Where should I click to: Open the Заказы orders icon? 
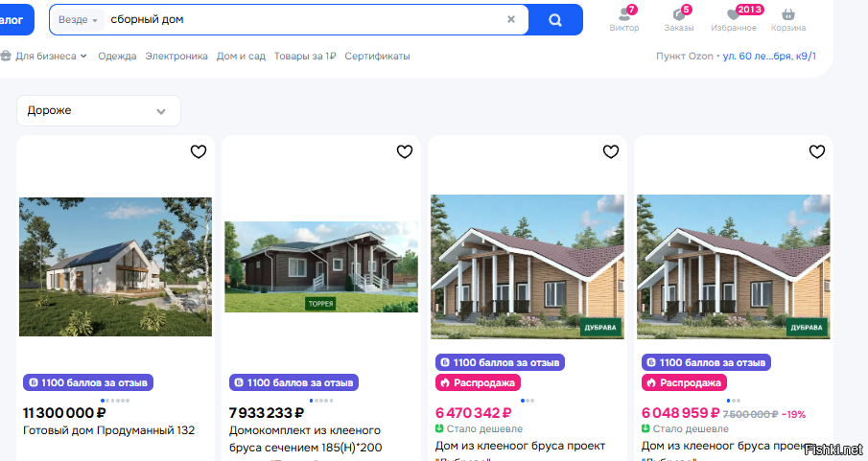pos(679,16)
